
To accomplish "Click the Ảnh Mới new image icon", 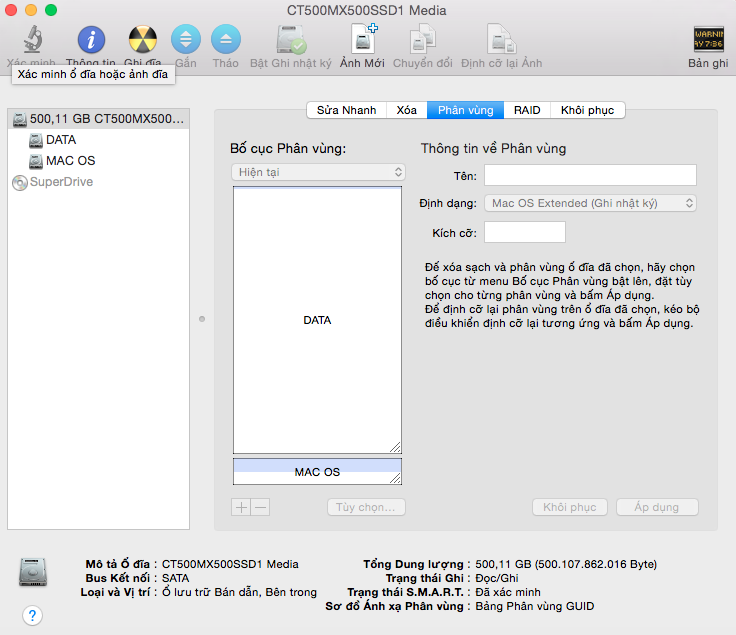I will tap(364, 38).
